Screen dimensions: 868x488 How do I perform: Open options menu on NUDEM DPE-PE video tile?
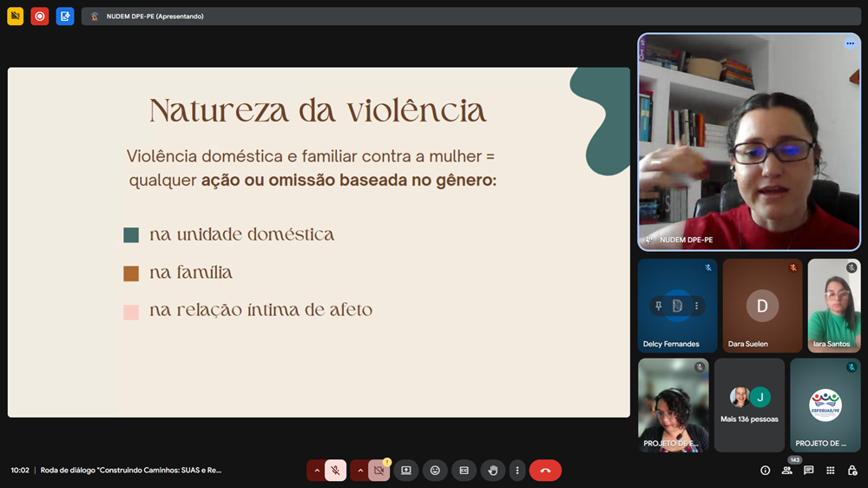[850, 43]
